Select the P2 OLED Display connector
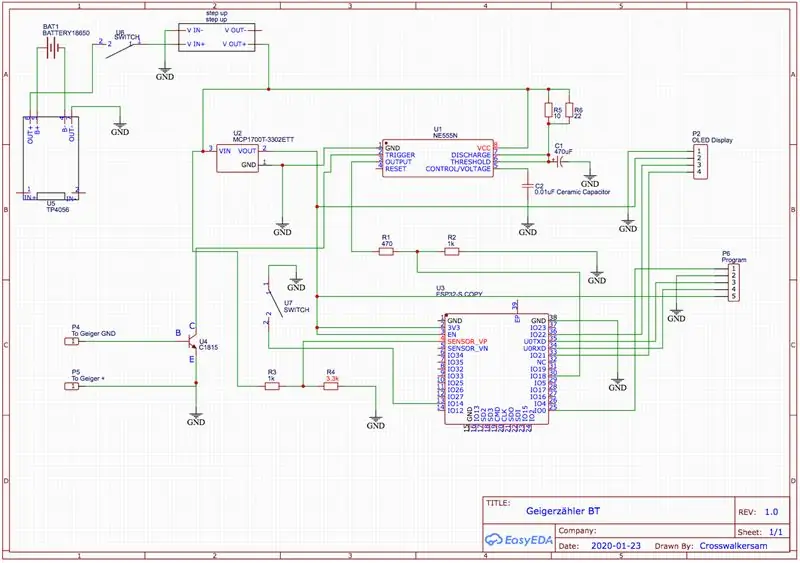800x563 pixels. point(699,161)
